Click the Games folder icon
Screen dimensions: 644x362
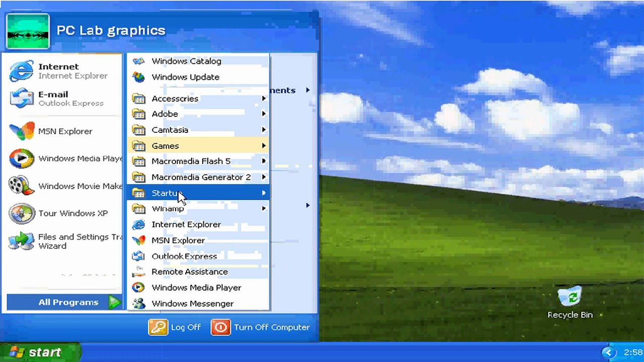pos(138,146)
